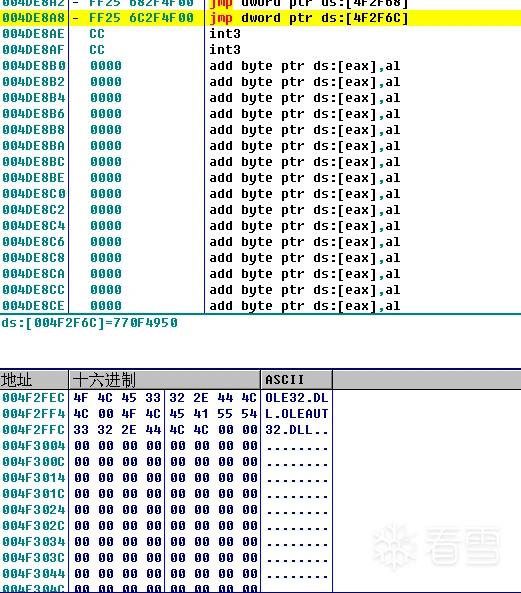Select disassembly row at address 004DE8B0
This screenshot has height=593, width=521.
pos(260,66)
